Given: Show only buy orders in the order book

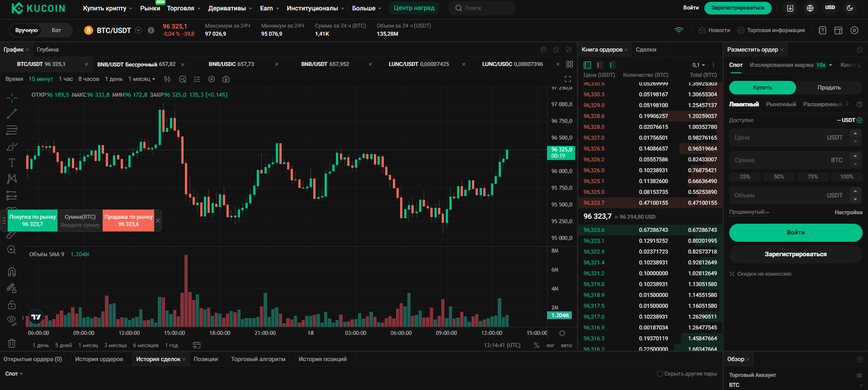Looking at the screenshot, I should pos(613,65).
